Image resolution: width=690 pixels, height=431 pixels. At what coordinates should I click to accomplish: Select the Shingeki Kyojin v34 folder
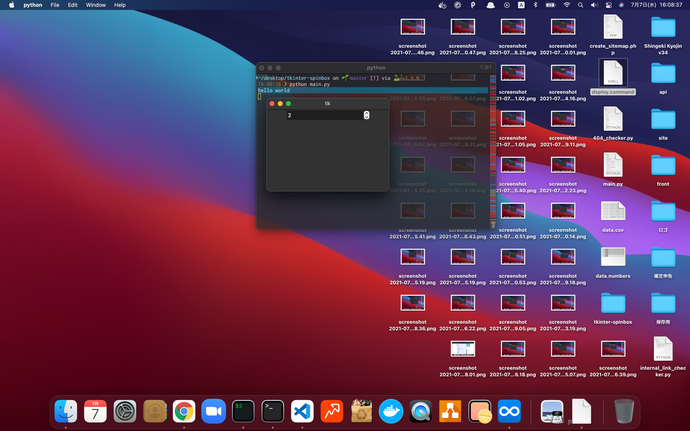(663, 36)
